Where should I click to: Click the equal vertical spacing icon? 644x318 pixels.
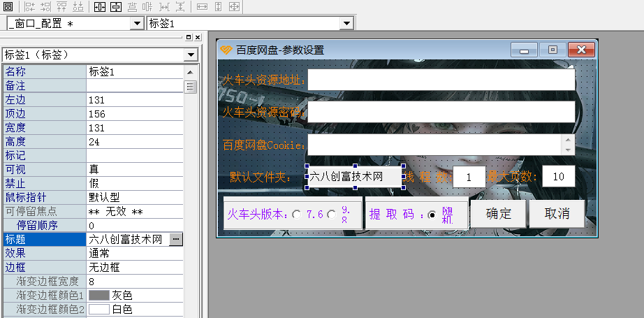tap(180, 6)
